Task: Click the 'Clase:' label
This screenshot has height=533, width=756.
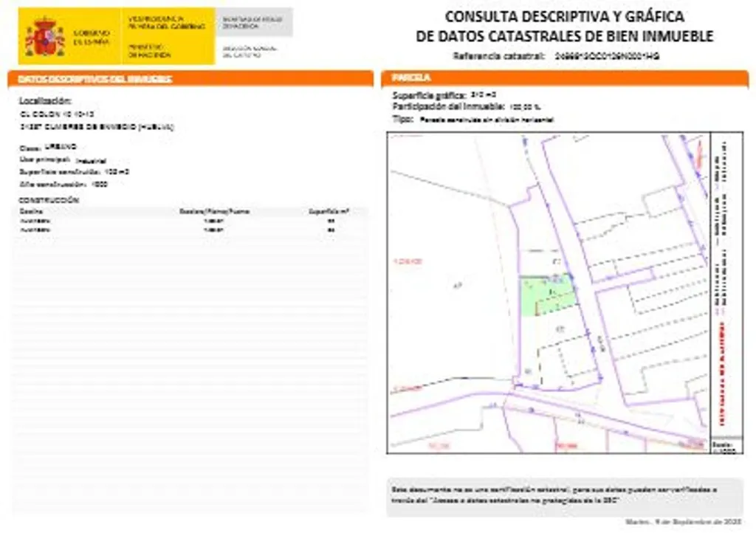Action: [x=30, y=148]
